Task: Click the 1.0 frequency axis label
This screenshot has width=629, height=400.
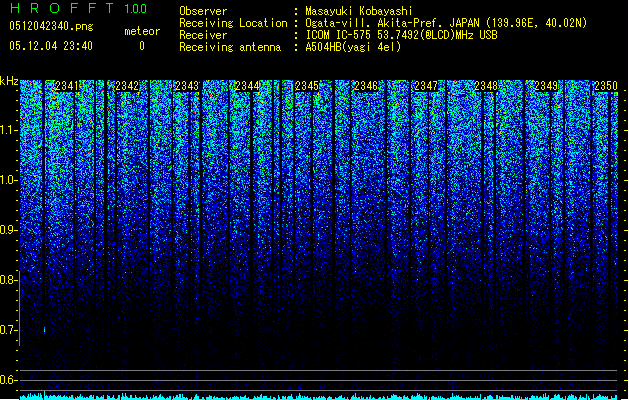Action: pos(8,180)
